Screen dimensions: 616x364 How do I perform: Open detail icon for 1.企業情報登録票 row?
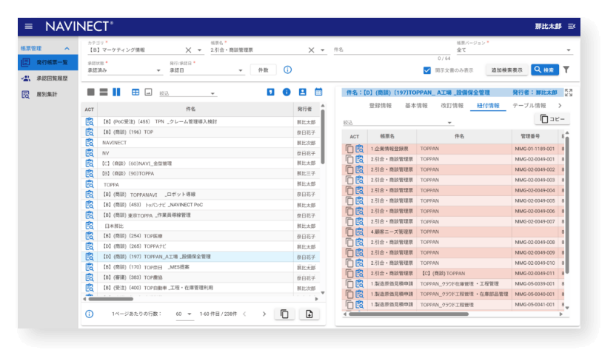pos(360,149)
